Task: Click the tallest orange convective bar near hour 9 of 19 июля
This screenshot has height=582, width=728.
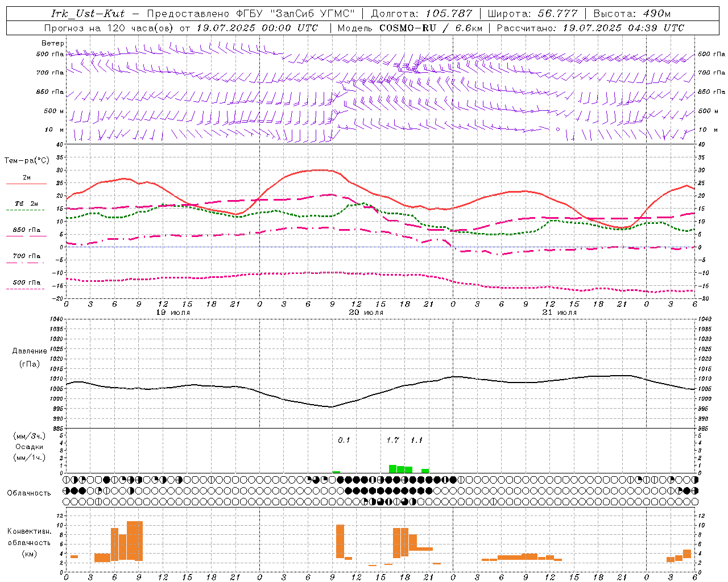Action: click(135, 541)
